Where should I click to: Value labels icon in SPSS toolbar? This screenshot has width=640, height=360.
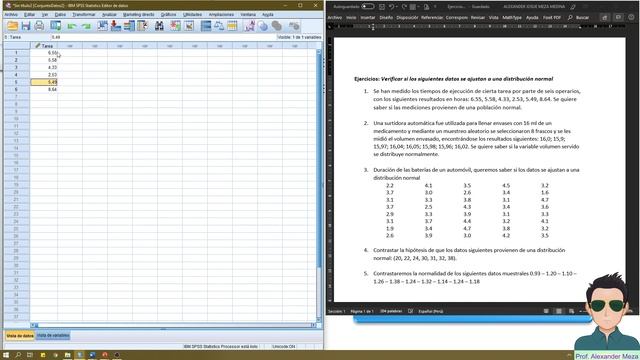(x=249, y=26)
